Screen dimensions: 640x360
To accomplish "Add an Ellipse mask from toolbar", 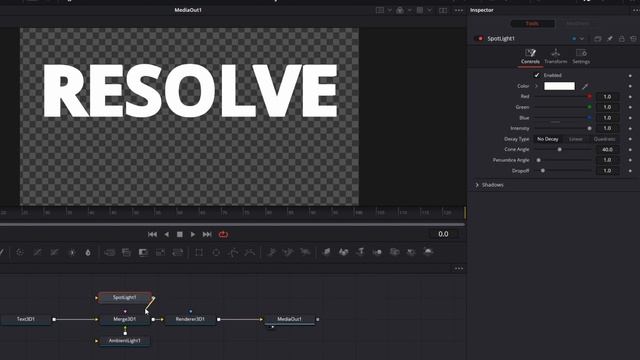I will point(216,253).
